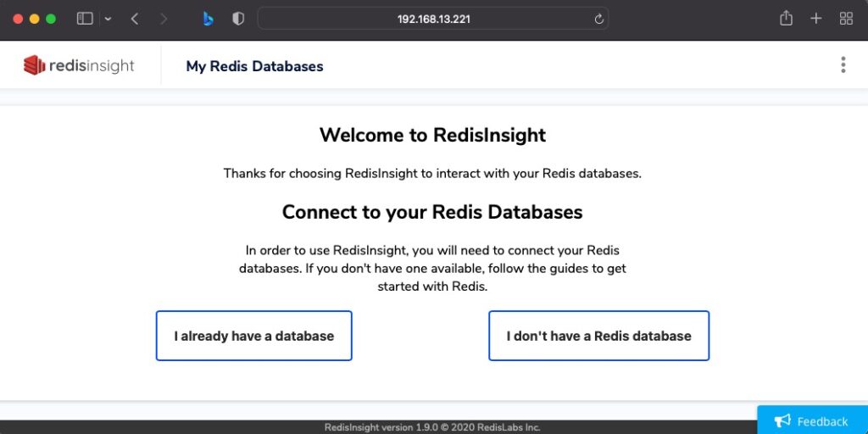The width and height of the screenshot is (868, 434).
Task: Open the three-dot options menu
Action: coord(843,64)
